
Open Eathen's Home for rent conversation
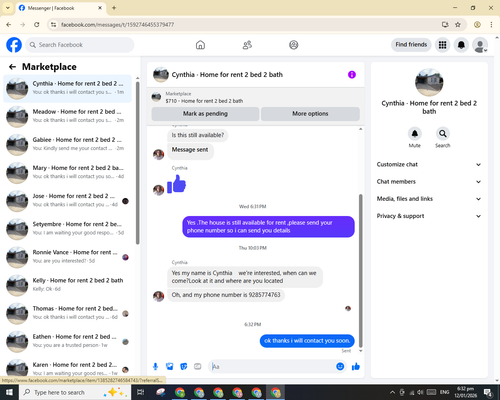click(67, 342)
